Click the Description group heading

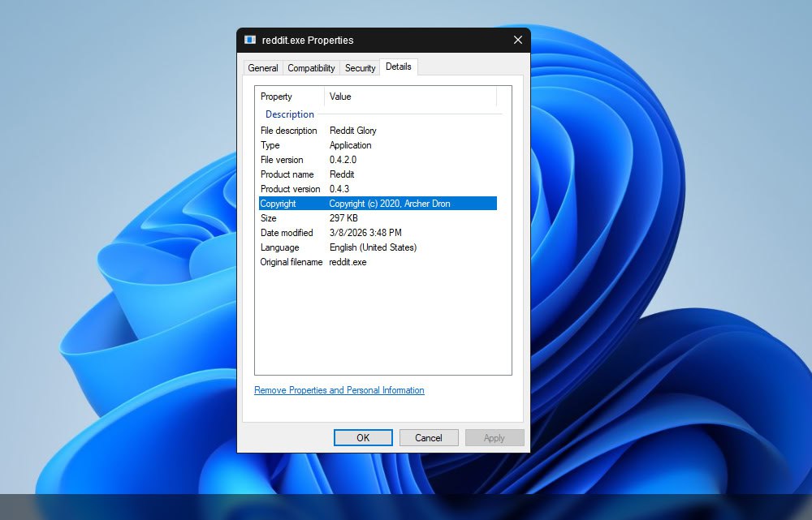tap(290, 114)
